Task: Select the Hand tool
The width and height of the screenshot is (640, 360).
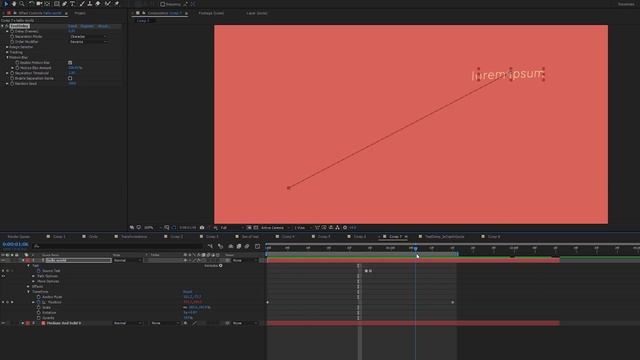Action: (x=14, y=4)
